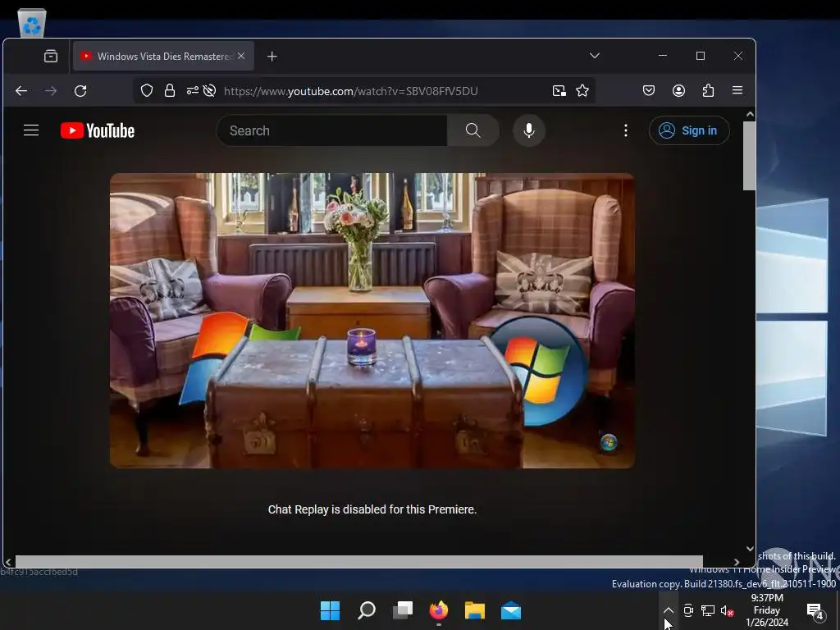This screenshot has width=840, height=630.
Task: Open taskbar Search magnifier
Action: coord(367,610)
